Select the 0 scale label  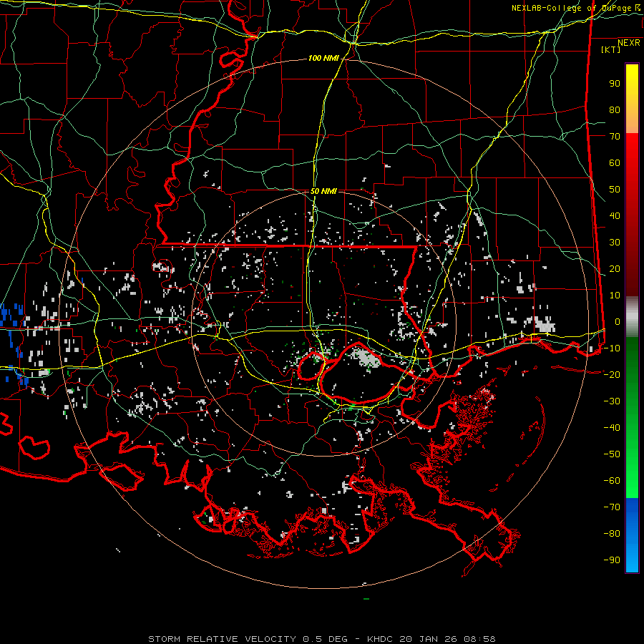(x=618, y=322)
